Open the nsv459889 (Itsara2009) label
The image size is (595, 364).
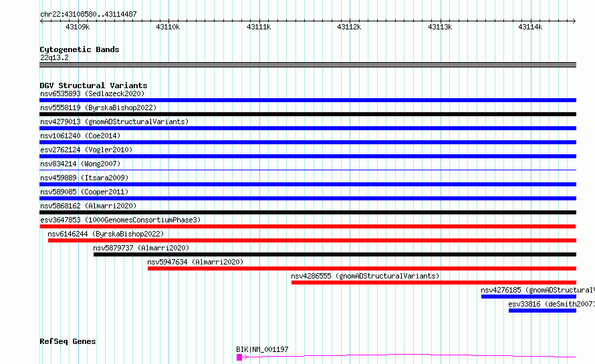click(84, 178)
